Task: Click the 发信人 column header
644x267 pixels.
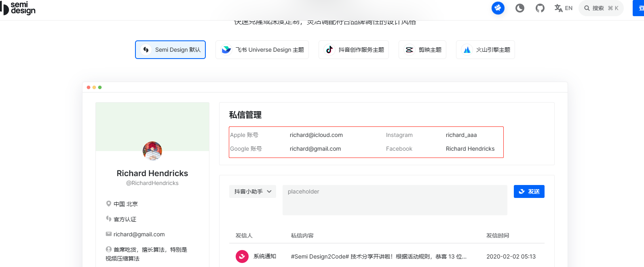Action: coord(244,235)
